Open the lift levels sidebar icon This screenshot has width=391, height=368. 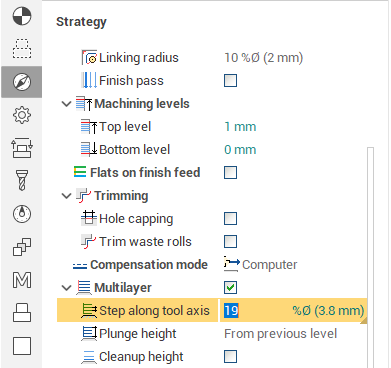[22, 148]
